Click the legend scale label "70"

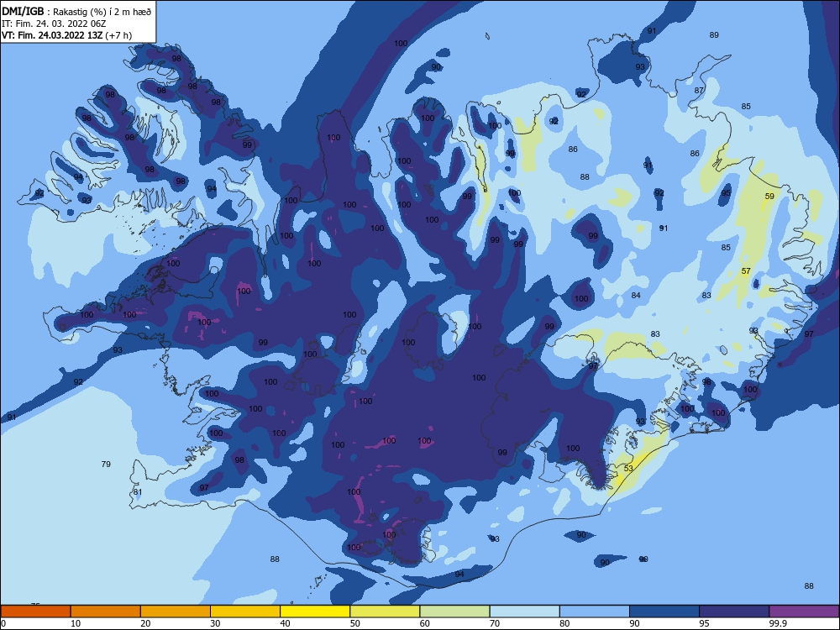[x=495, y=623]
